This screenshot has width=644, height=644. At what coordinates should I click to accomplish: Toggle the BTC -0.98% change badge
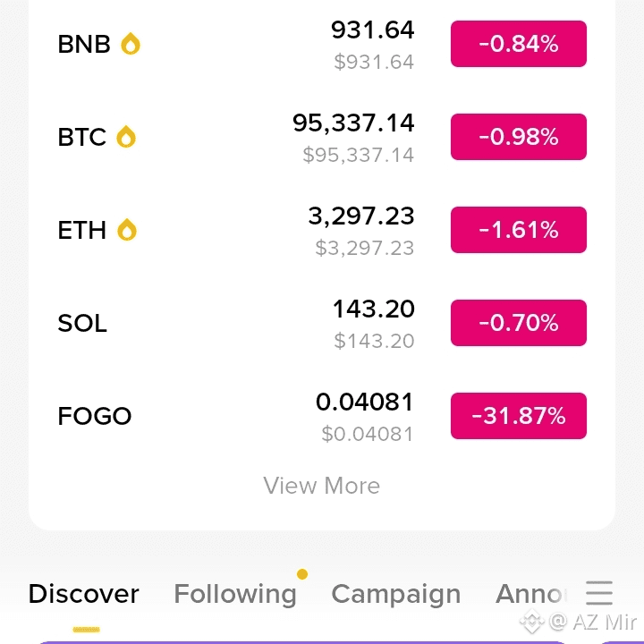tap(518, 137)
